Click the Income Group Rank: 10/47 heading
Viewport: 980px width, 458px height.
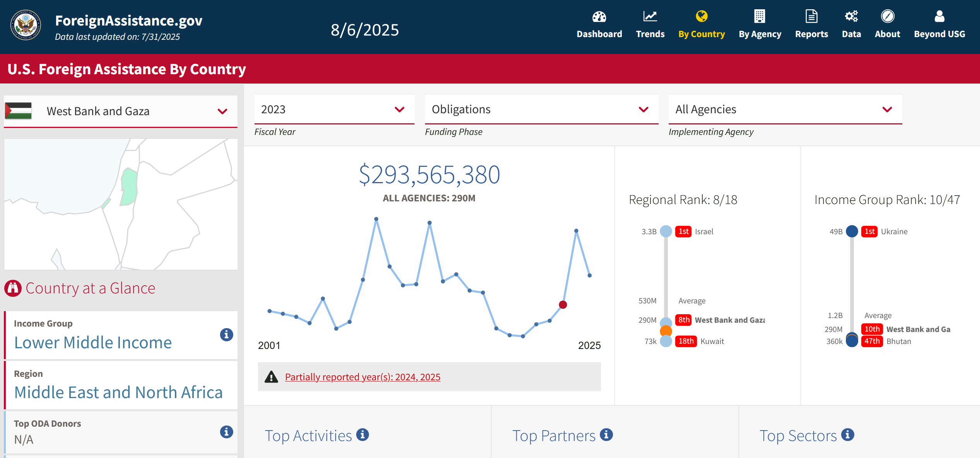pos(887,200)
